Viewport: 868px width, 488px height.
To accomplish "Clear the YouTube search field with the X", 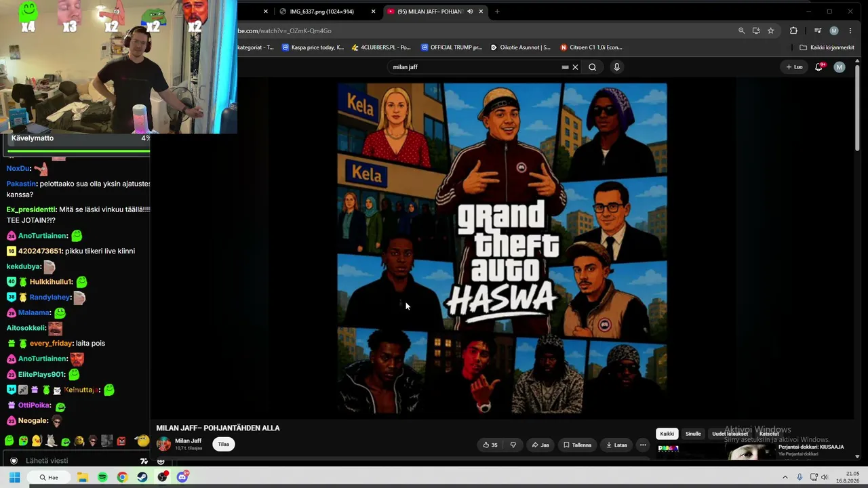I will pos(575,67).
